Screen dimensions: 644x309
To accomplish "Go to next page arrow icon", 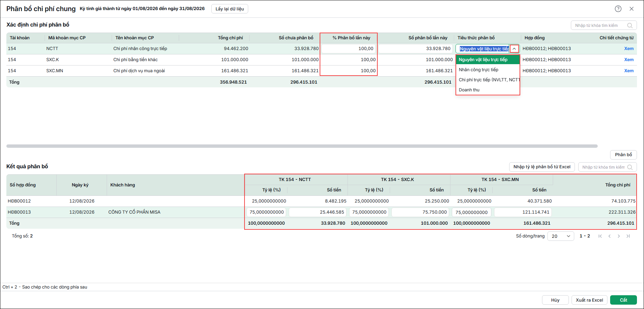I will click(x=619, y=236).
